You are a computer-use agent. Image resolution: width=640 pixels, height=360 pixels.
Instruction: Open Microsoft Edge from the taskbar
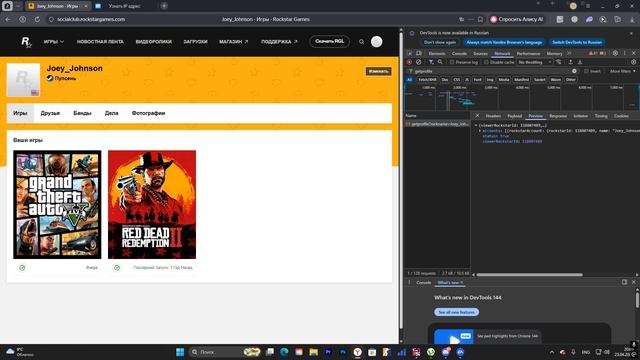coord(284,352)
